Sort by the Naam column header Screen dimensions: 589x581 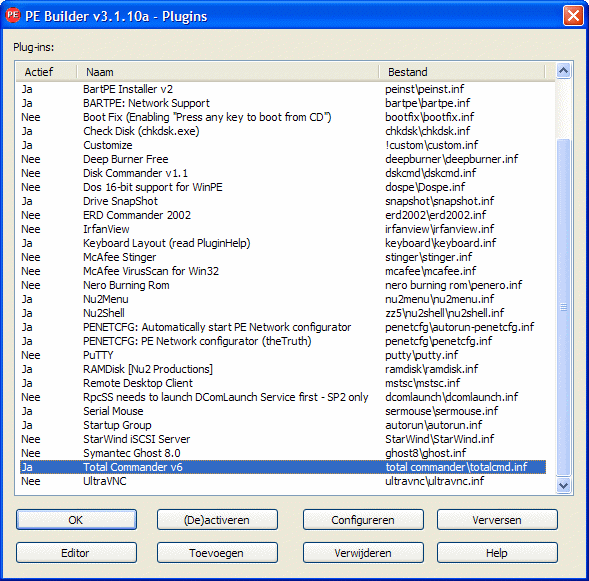pos(228,72)
